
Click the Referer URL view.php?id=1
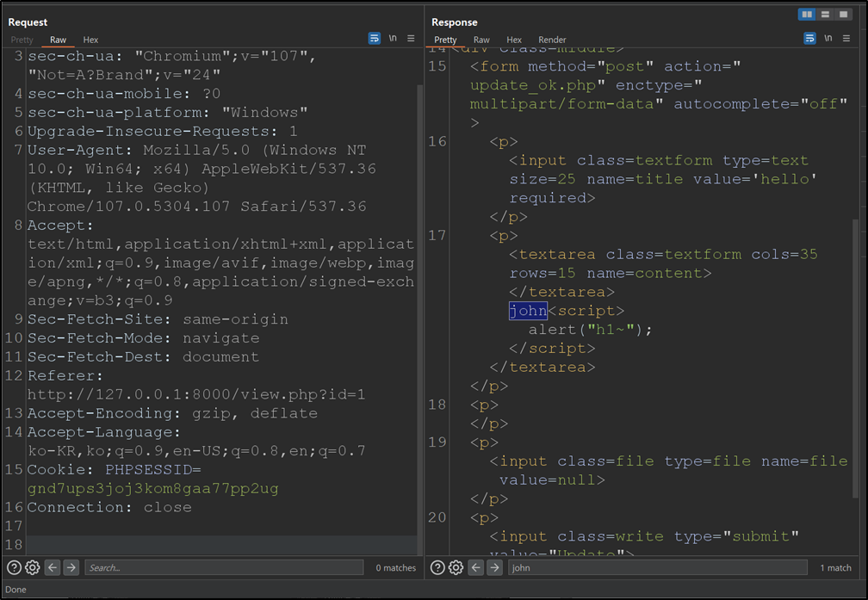coord(196,394)
